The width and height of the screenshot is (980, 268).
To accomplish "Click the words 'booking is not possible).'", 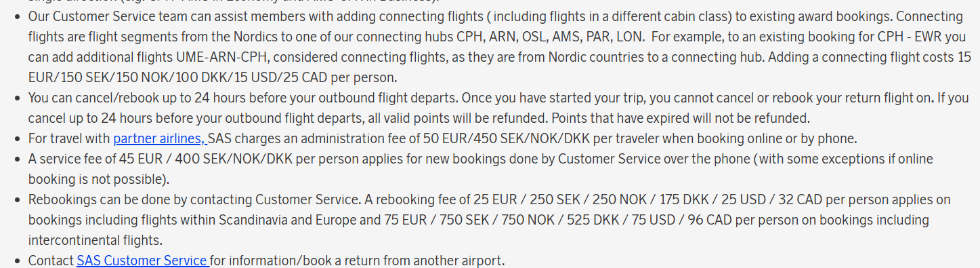I will tap(98, 179).
